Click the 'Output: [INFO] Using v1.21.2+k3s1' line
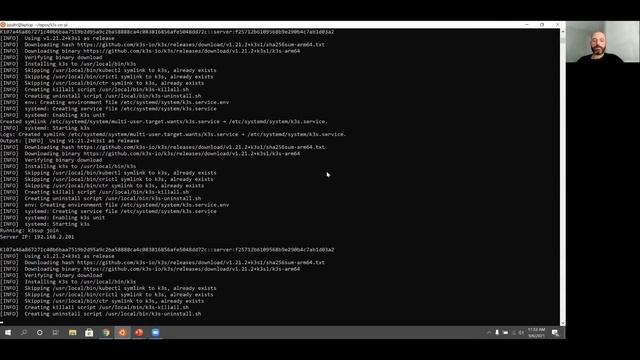The height and width of the screenshot is (360, 640). point(69,141)
